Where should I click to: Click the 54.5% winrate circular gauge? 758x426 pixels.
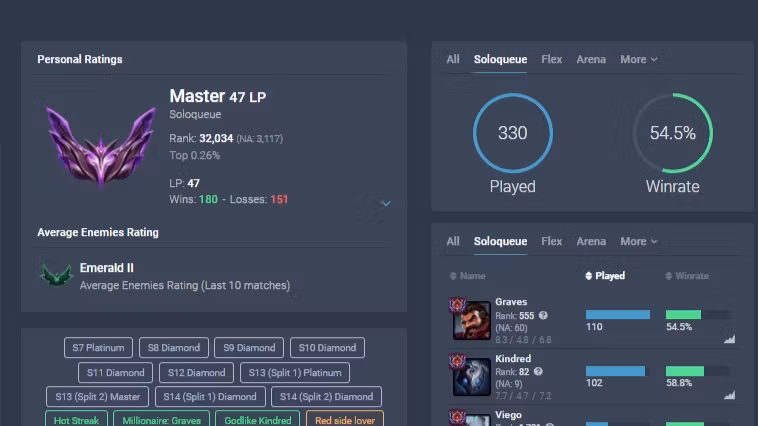coord(672,133)
